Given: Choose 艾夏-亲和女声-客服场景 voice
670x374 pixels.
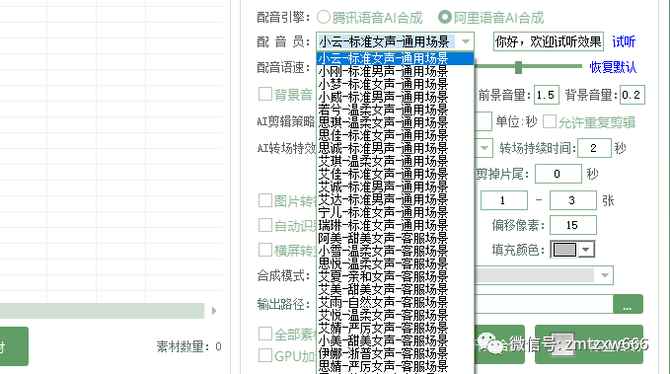Looking at the screenshot, I should tap(395, 276).
